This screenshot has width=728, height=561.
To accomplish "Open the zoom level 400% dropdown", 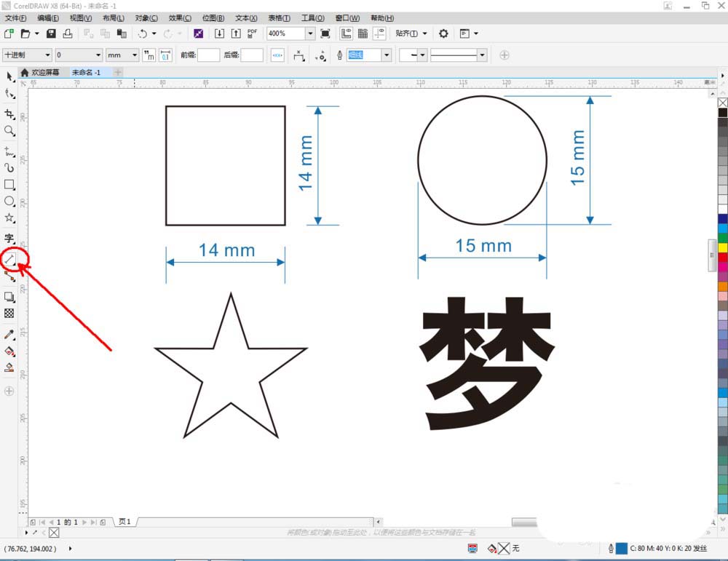I will (309, 33).
